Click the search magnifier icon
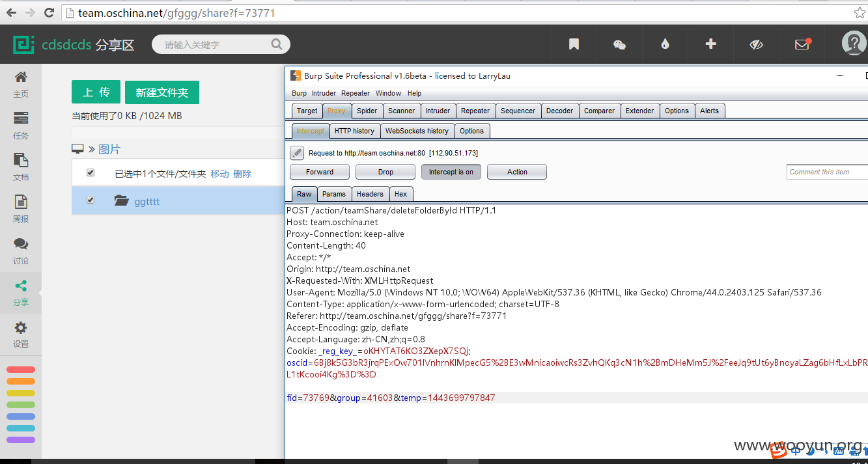The image size is (868, 464). pyautogui.click(x=277, y=44)
